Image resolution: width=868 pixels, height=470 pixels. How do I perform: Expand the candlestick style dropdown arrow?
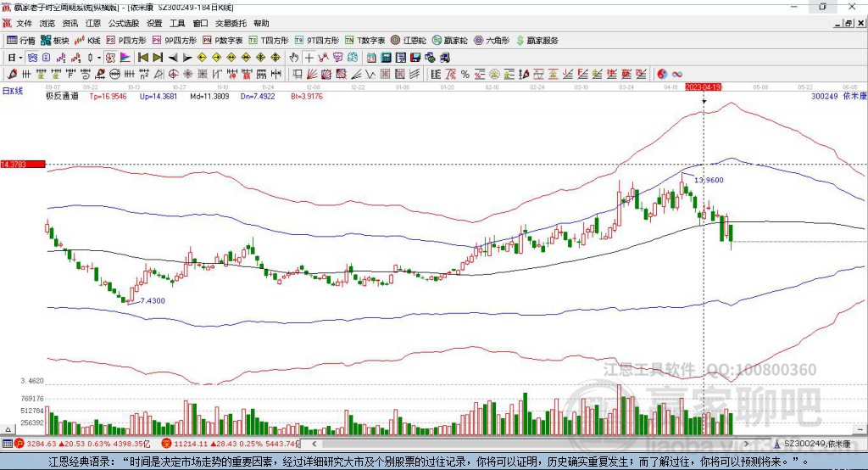click(98, 58)
